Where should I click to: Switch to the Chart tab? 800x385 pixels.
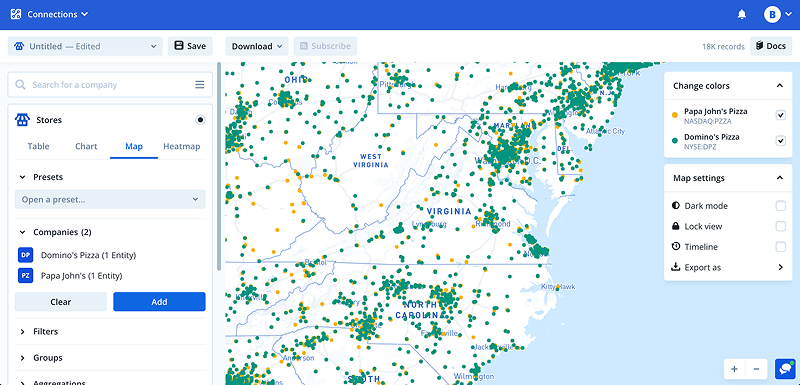pyautogui.click(x=86, y=146)
